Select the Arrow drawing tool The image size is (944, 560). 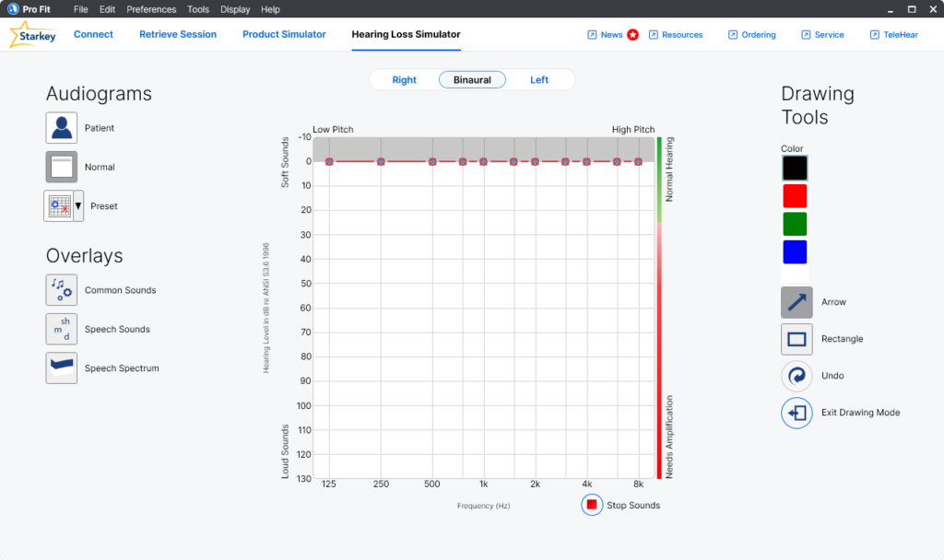(796, 302)
